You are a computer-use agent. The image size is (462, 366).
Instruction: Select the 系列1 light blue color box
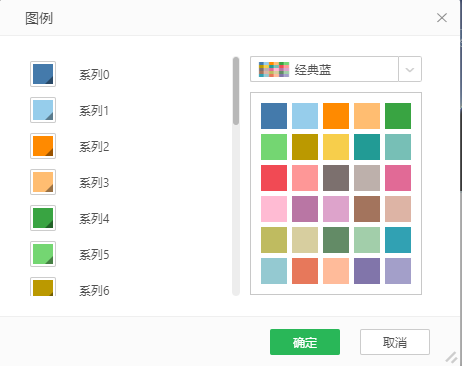point(43,110)
